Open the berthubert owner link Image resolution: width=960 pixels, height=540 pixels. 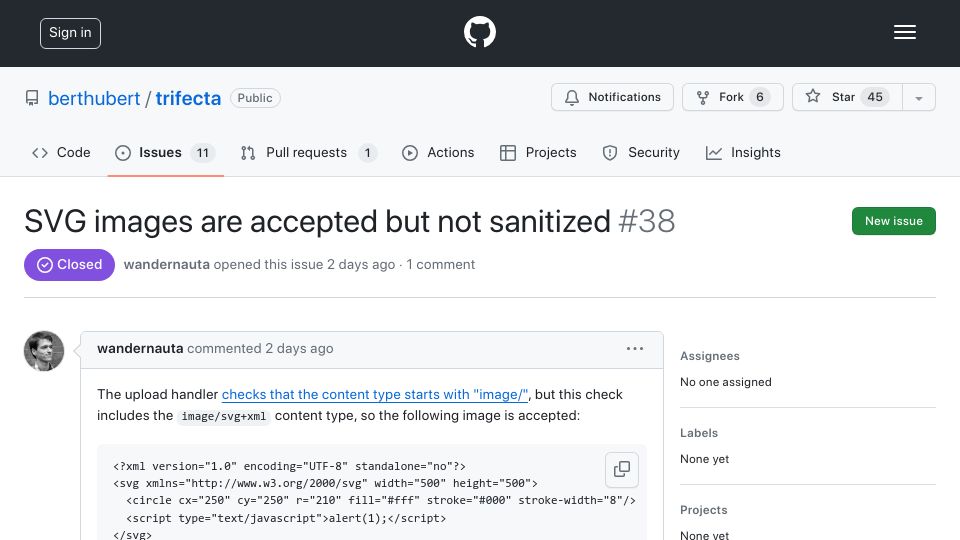[94, 98]
